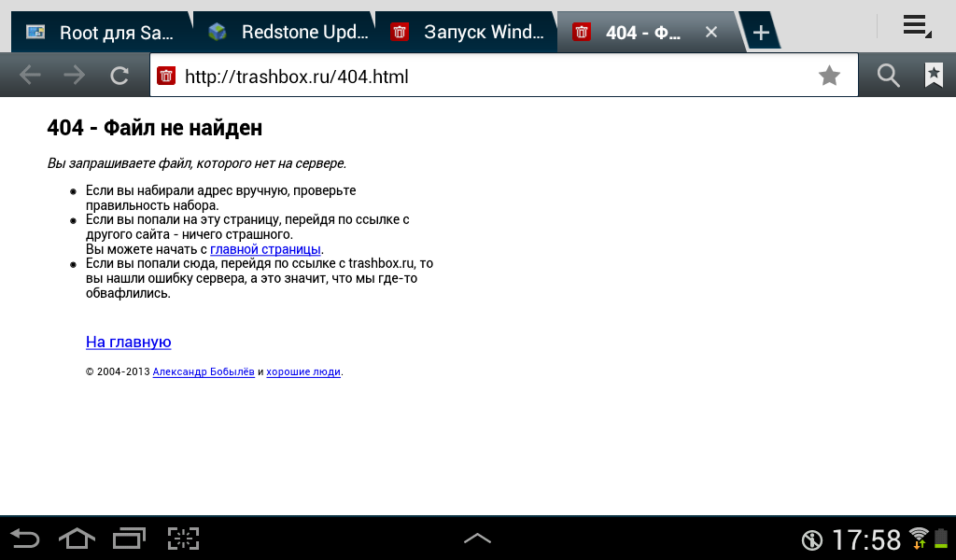Switch to the Запуск Wind... tab
Viewport: 956px width, 560px height.
tap(467, 32)
